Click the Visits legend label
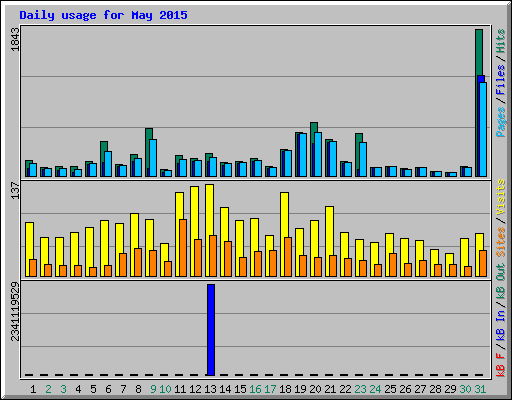Viewport: 512px width, 400px height. coord(501,197)
